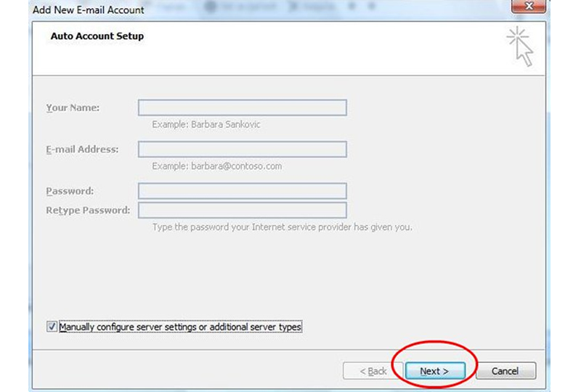
Task: Click the Internet service provider password hint
Action: tap(282, 227)
